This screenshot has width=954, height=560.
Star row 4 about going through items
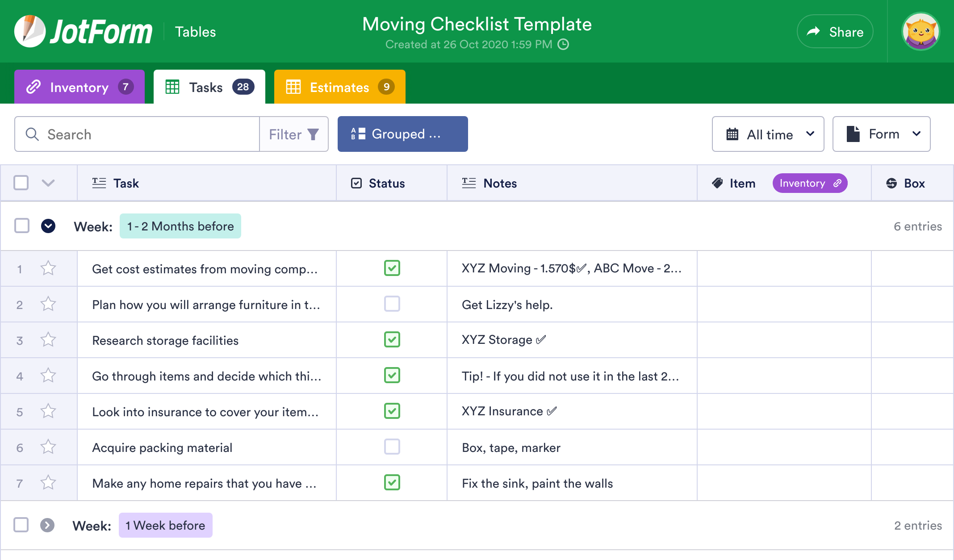point(48,376)
